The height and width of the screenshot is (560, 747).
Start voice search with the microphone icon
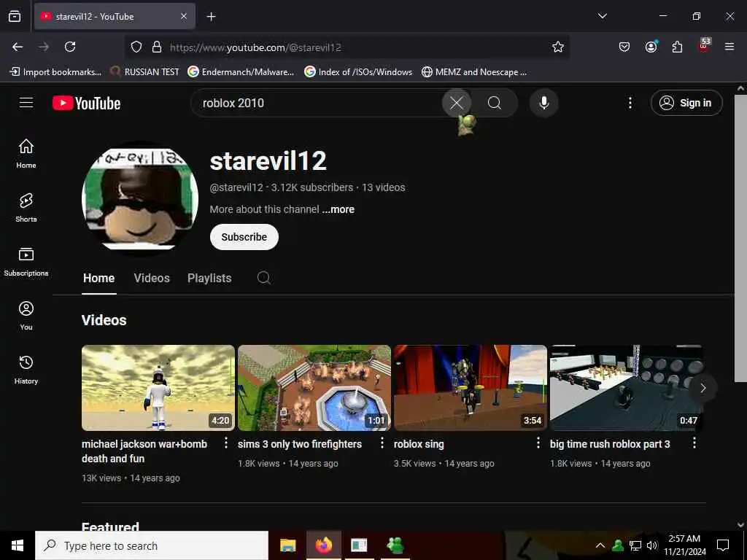tap(543, 103)
